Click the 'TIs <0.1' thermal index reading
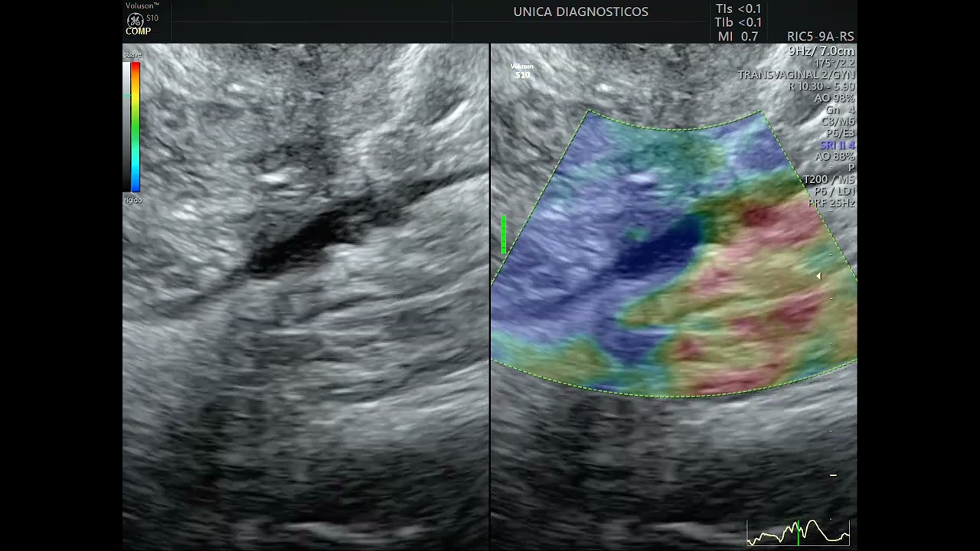 [738, 9]
